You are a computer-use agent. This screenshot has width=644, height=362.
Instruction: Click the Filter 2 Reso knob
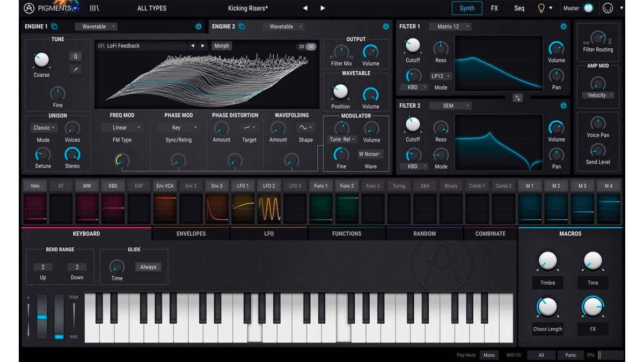pyautogui.click(x=441, y=128)
